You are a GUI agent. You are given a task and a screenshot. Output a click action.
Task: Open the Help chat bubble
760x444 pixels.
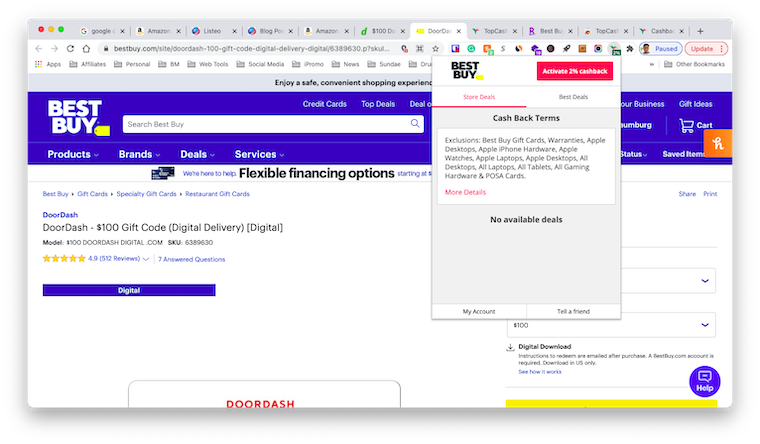pyautogui.click(x=705, y=381)
